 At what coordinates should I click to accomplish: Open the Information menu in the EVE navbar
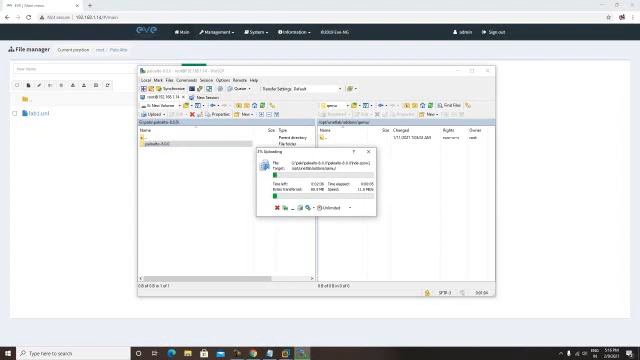[x=294, y=32]
